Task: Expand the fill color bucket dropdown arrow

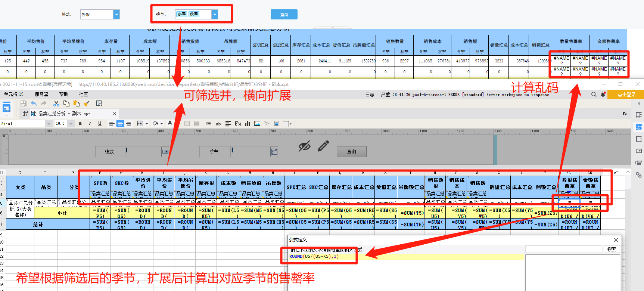Action: pyautogui.click(x=162, y=124)
